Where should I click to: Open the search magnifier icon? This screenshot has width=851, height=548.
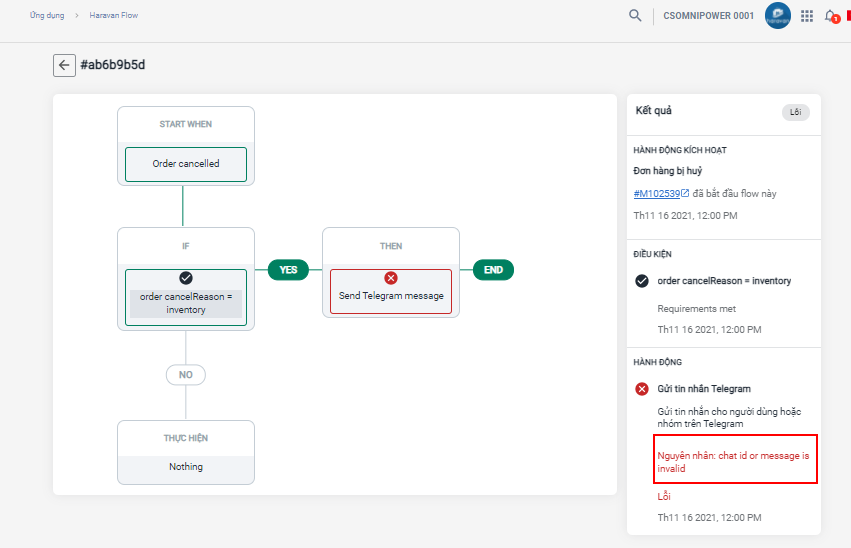coord(635,15)
